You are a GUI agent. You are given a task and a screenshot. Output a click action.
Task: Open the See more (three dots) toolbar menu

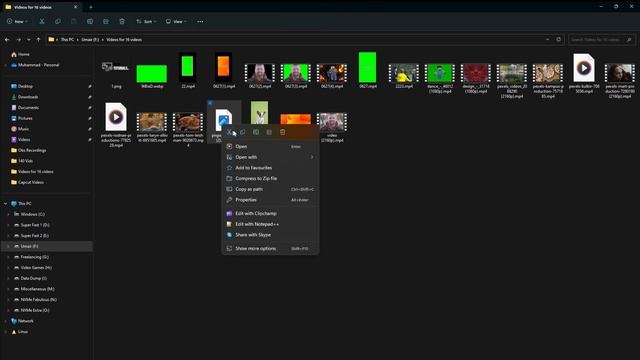200,21
